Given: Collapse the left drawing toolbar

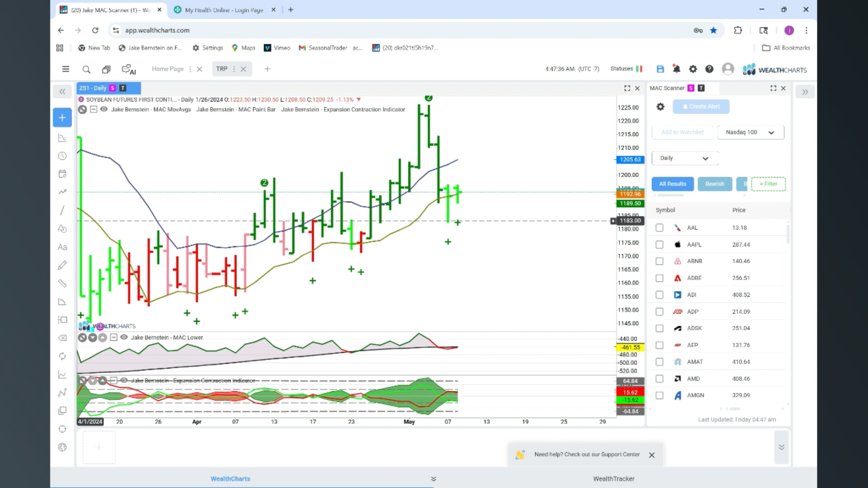Looking at the screenshot, I should click(x=62, y=92).
